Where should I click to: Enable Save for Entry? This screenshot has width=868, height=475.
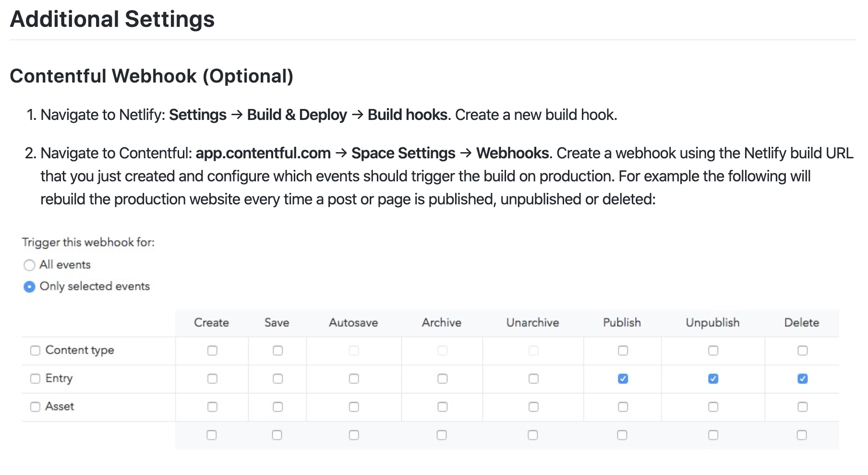(277, 379)
